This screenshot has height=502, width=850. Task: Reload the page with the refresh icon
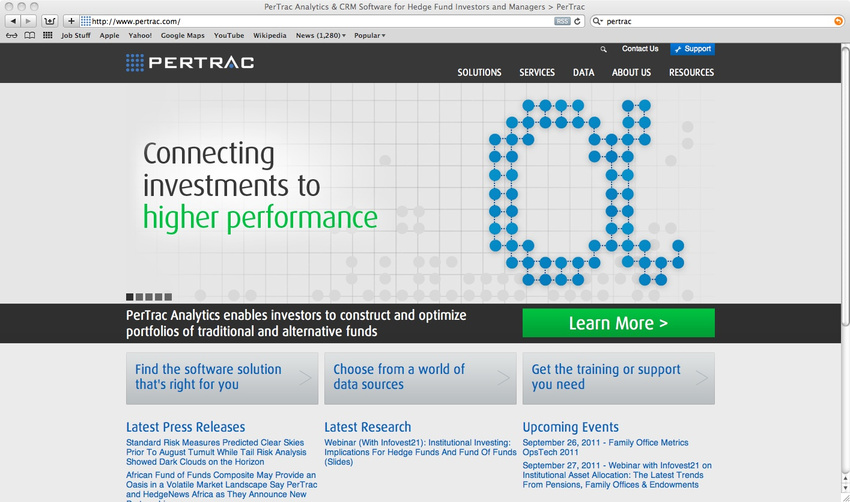[x=577, y=21]
